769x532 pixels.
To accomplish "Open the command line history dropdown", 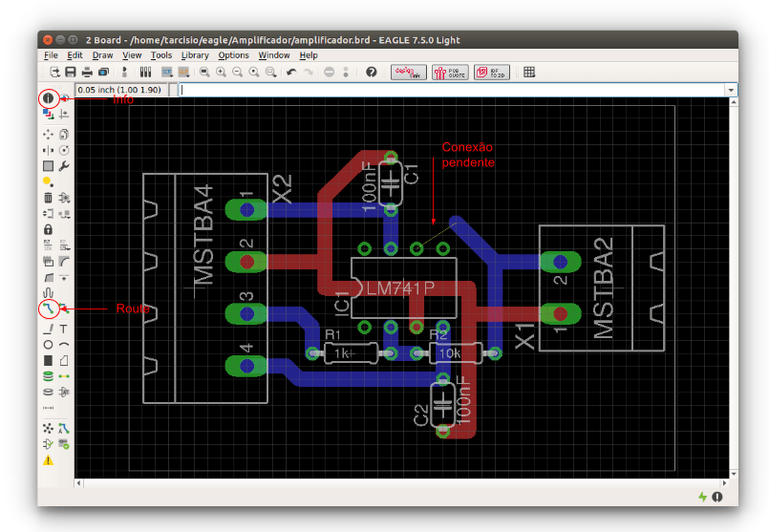I will point(731,90).
